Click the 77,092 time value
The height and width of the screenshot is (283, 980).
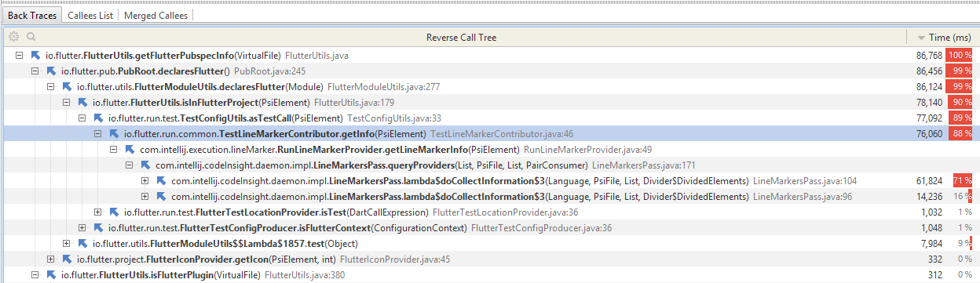pos(929,118)
